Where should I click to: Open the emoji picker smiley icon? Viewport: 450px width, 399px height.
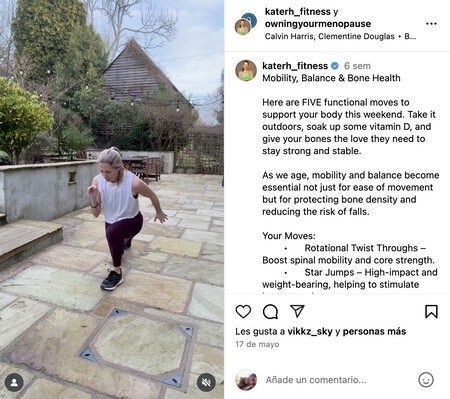pyautogui.click(x=426, y=379)
